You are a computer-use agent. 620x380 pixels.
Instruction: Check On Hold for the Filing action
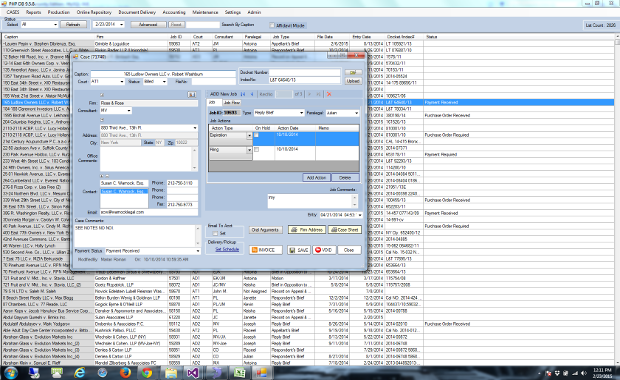[256, 150]
